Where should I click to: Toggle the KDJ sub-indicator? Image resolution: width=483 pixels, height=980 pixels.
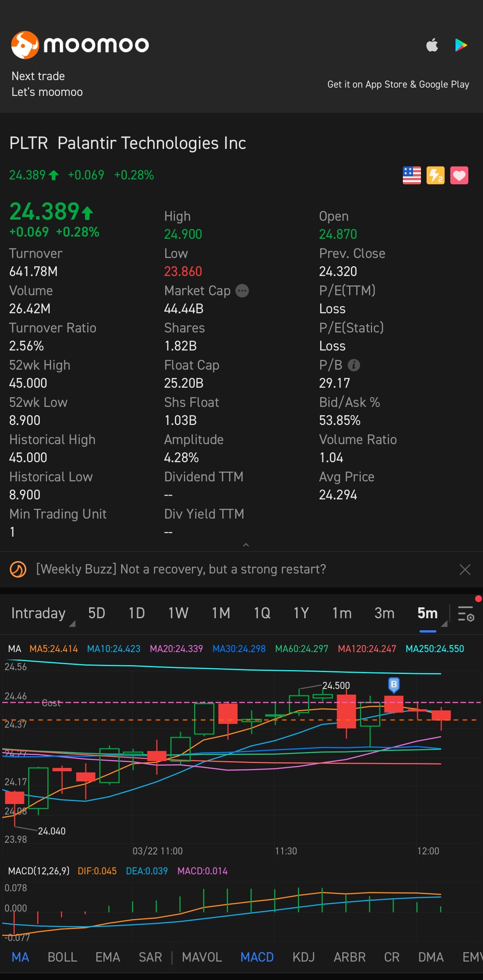tap(303, 957)
